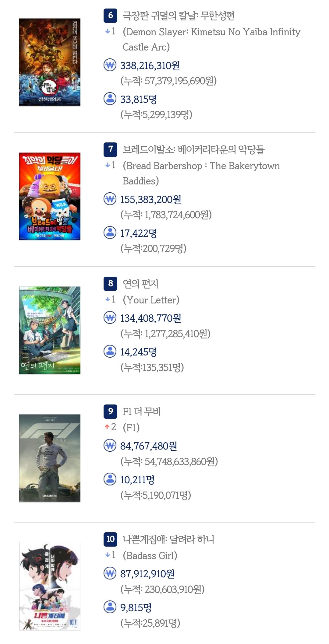Open the Your Letter poster thumbnail

click(50, 330)
